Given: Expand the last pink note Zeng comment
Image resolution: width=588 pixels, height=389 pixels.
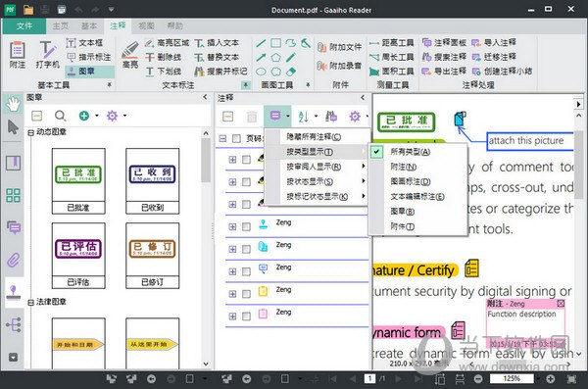Looking at the screenshot, I should pos(232,316).
